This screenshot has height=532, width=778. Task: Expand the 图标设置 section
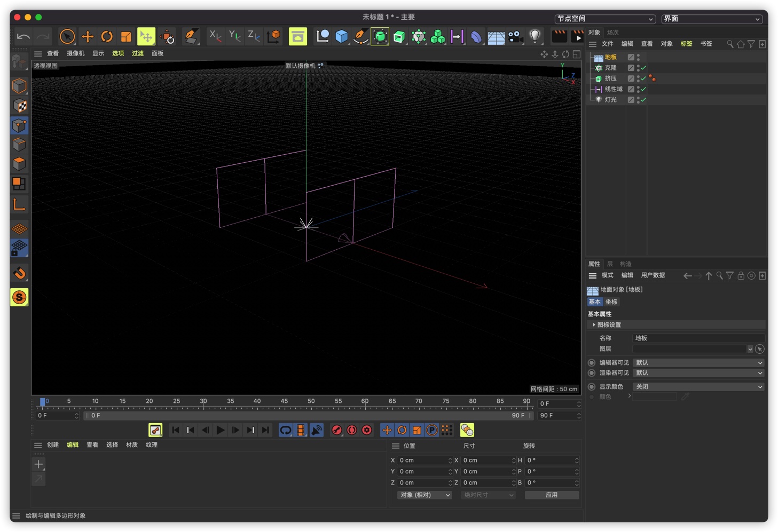pyautogui.click(x=608, y=325)
